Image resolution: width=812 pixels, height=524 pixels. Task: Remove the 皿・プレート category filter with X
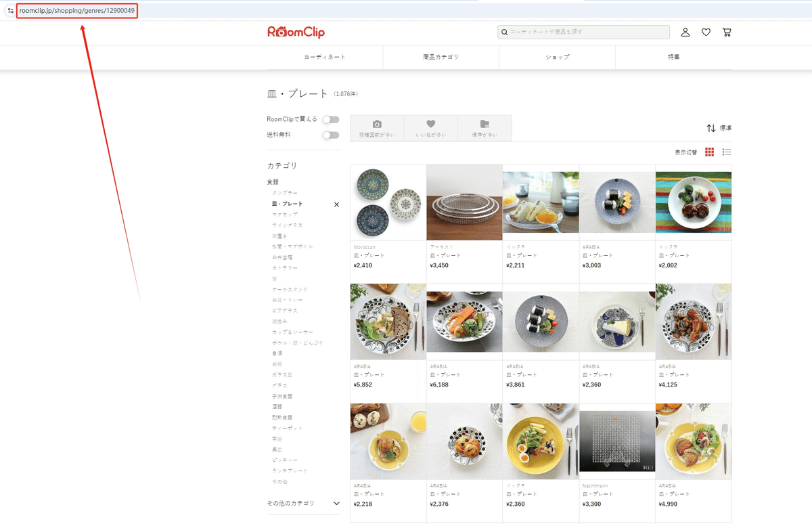point(336,204)
